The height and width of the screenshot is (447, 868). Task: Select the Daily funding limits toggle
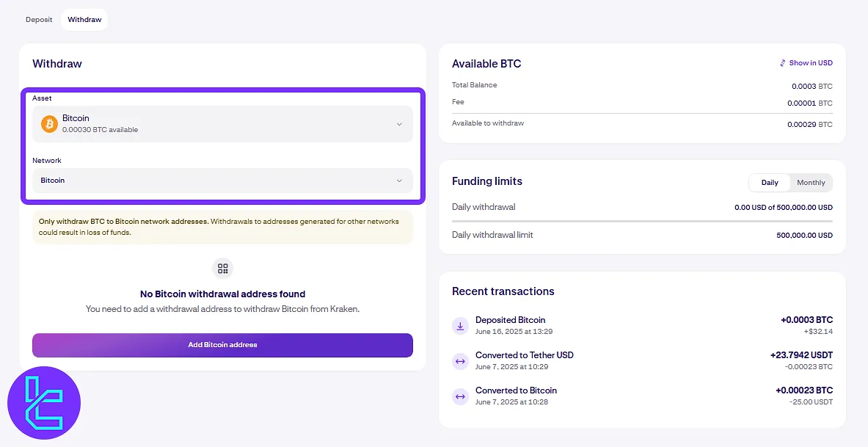(770, 183)
